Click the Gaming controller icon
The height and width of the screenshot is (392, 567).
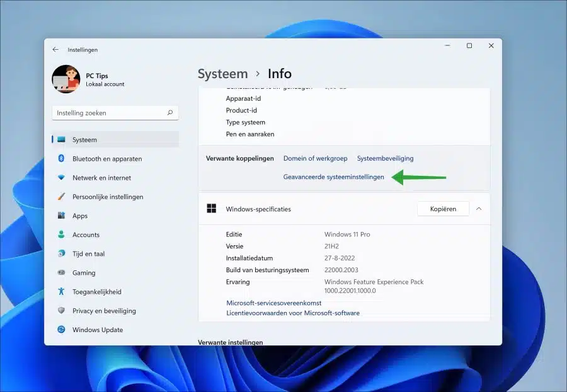pyautogui.click(x=61, y=272)
